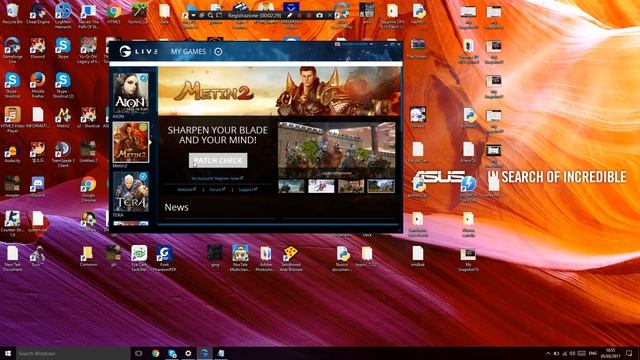Viewport: 640px width, 360px height.
Task: Select the Common folder on the desktop
Action: point(88,256)
